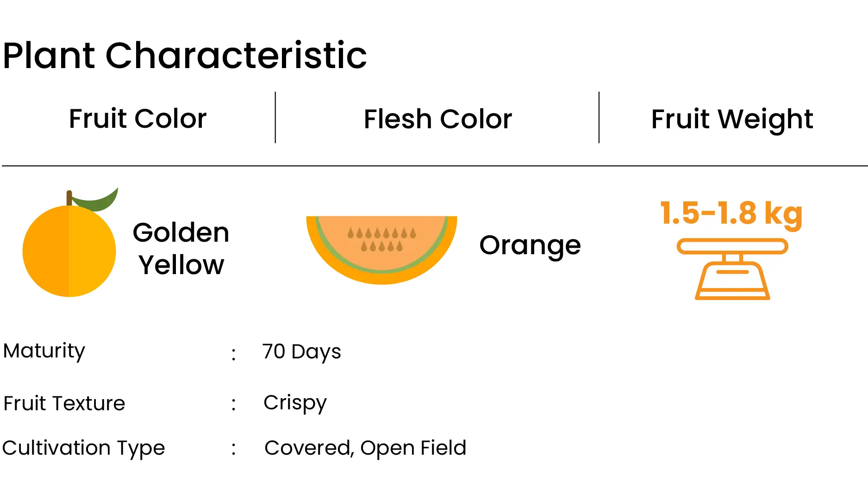Select the Flesh Color column header

(438, 119)
